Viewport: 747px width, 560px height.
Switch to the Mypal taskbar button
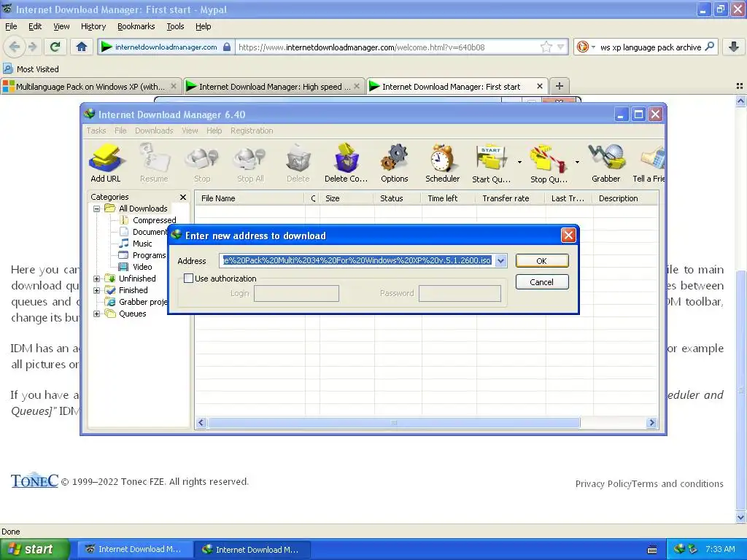(134, 549)
